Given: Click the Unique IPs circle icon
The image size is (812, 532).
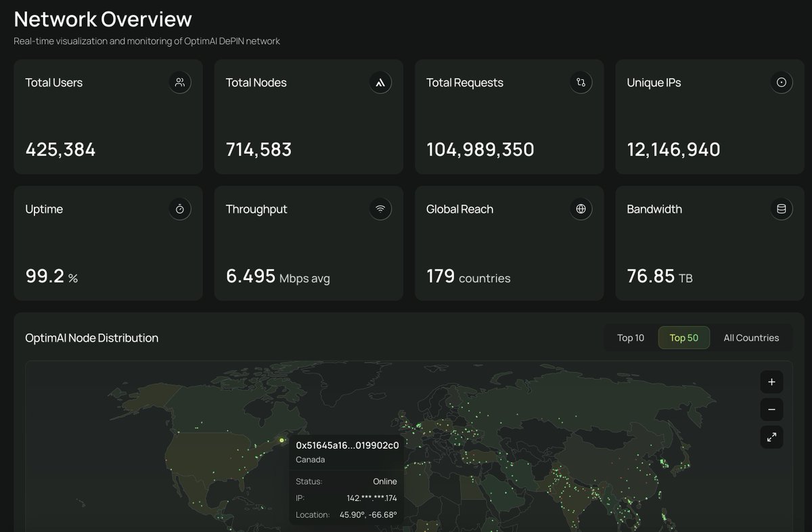Looking at the screenshot, I should coord(782,83).
